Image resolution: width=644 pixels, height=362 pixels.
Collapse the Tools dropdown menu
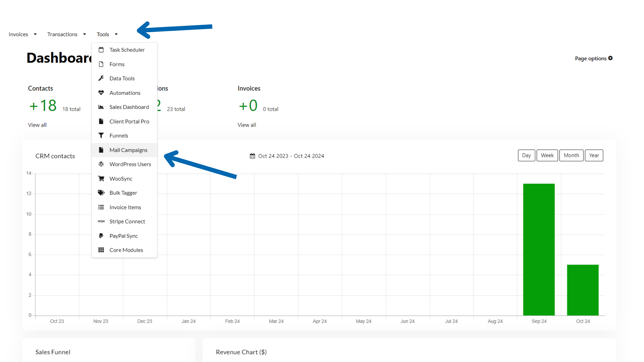107,34
